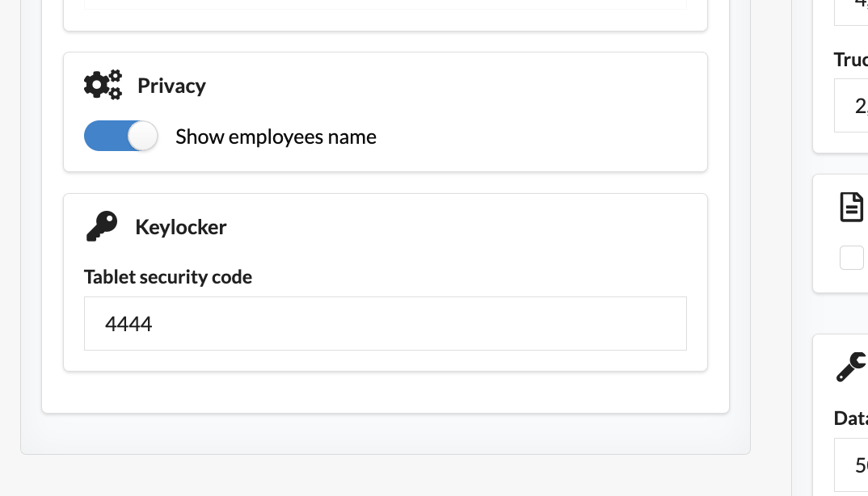This screenshot has height=496, width=868.
Task: Click the cut-off input at top right
Action: [852, 10]
